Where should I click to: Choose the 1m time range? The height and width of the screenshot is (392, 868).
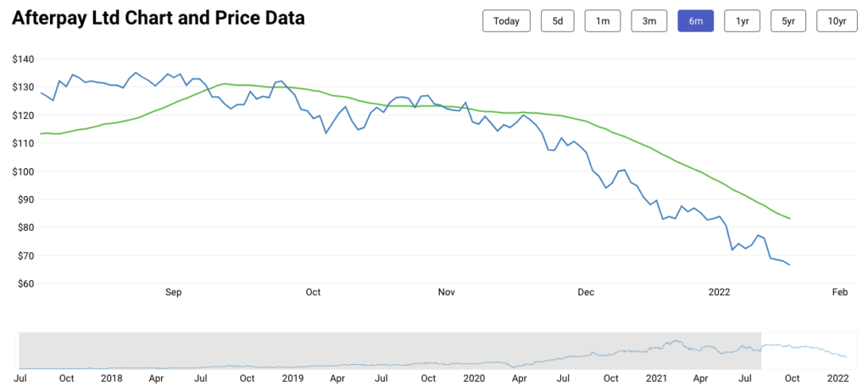tap(603, 21)
